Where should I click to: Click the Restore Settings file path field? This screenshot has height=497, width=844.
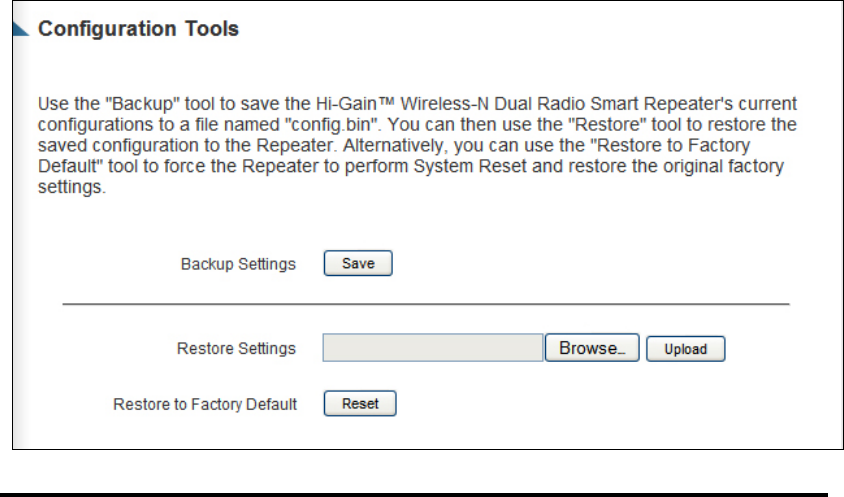[x=432, y=348]
